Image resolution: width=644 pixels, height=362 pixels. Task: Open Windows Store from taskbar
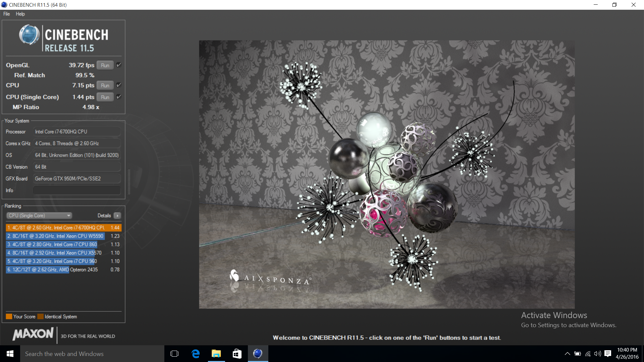(237, 354)
